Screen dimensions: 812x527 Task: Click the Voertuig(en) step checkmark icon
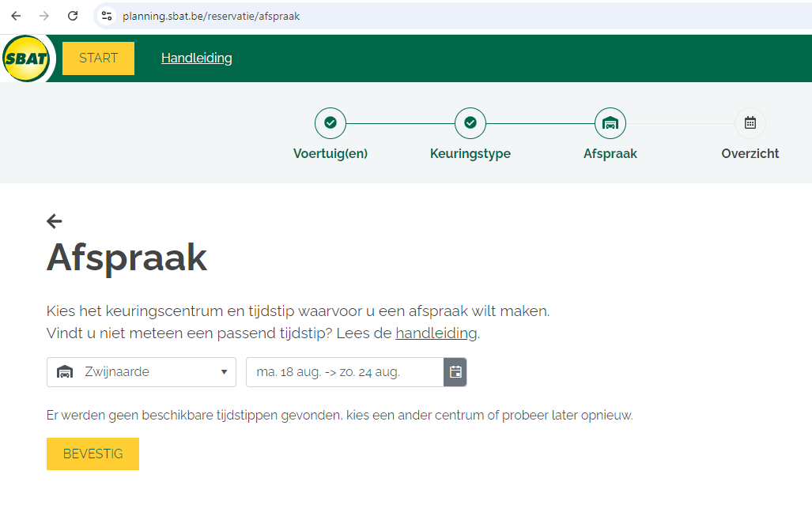(330, 123)
